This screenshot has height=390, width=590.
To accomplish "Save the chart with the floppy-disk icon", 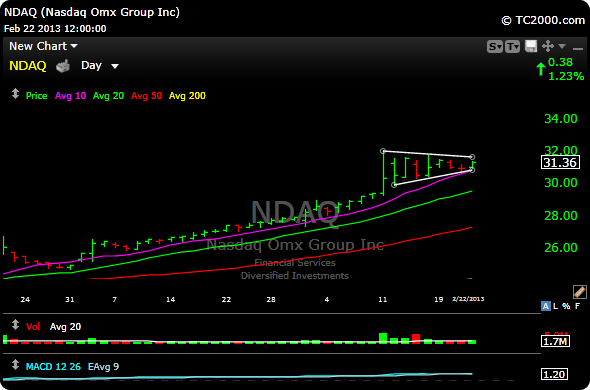I will [x=531, y=46].
